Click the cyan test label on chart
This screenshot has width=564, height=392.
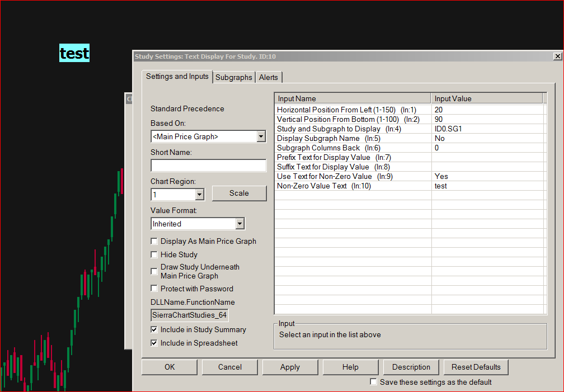click(x=74, y=53)
